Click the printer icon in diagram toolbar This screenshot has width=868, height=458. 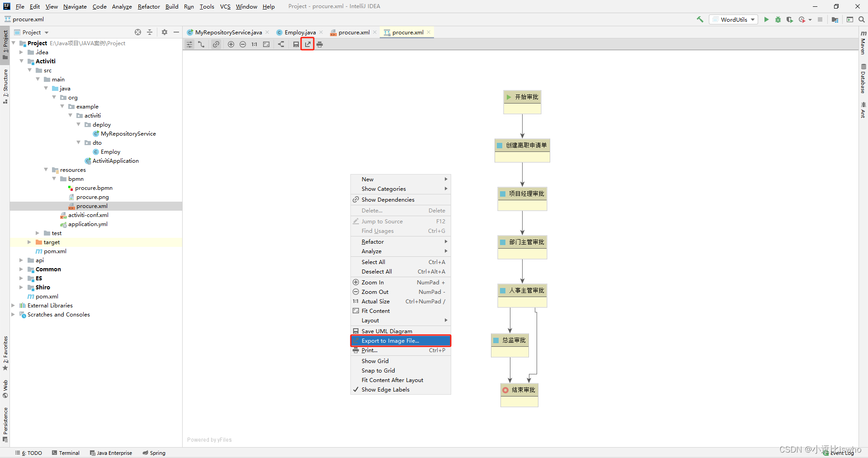320,44
